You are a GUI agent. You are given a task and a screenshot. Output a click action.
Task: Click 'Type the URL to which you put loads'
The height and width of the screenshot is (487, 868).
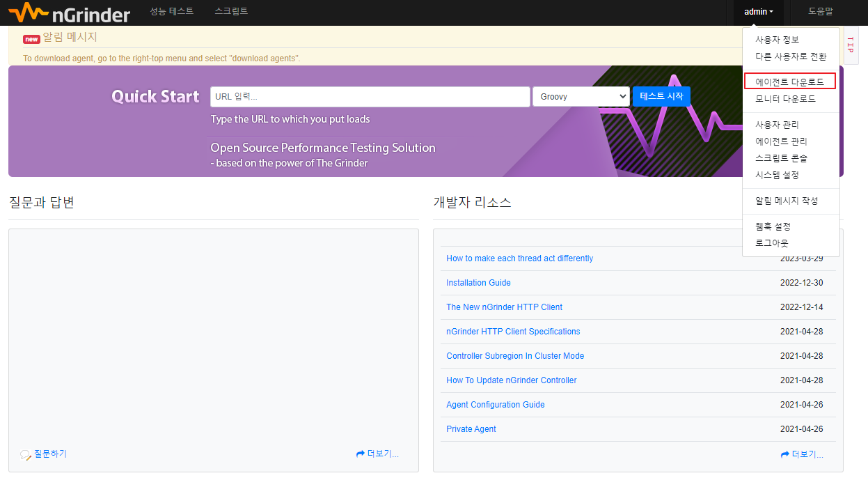coord(290,119)
